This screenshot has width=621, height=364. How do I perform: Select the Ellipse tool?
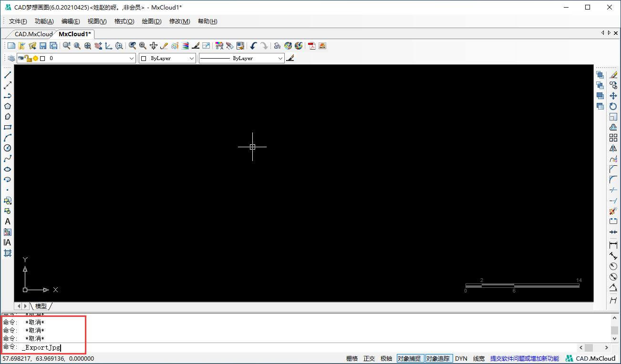[8, 169]
